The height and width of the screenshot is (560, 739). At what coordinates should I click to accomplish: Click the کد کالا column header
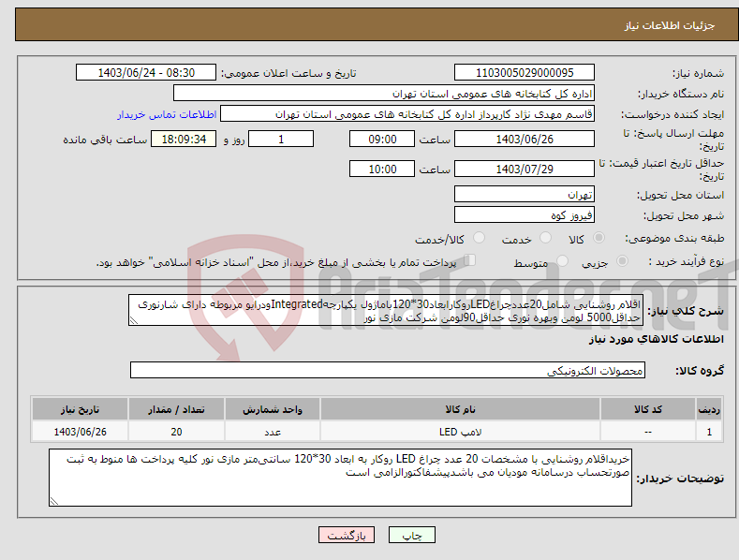click(648, 409)
